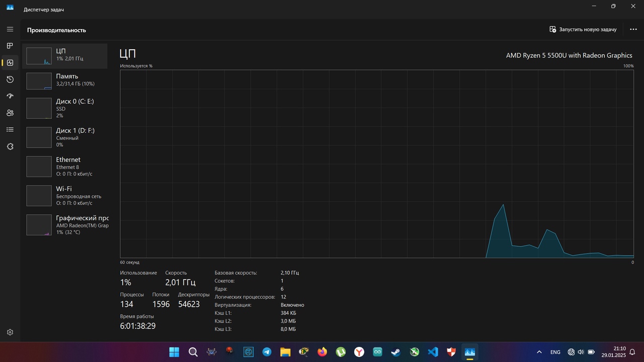Open the Startup apps page icon

point(10,96)
